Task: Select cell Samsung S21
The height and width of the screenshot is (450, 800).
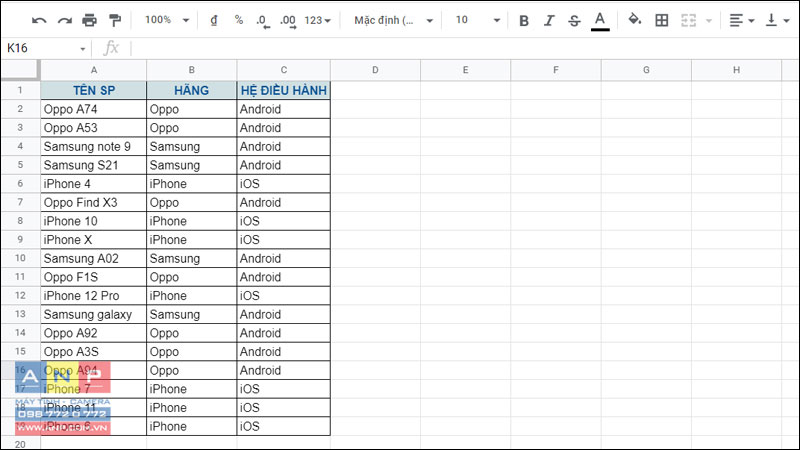Action: [x=94, y=165]
